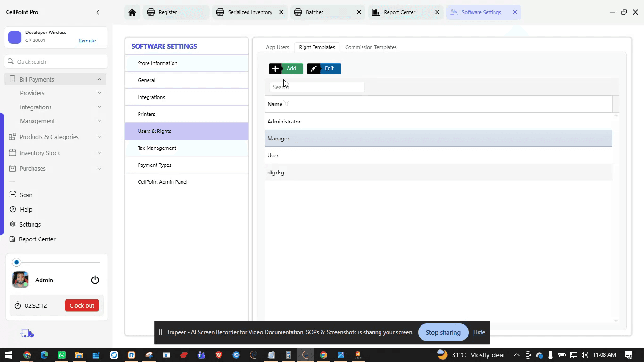Image resolution: width=644 pixels, height=362 pixels.
Task: Click the red Clock out button
Action: 82,305
